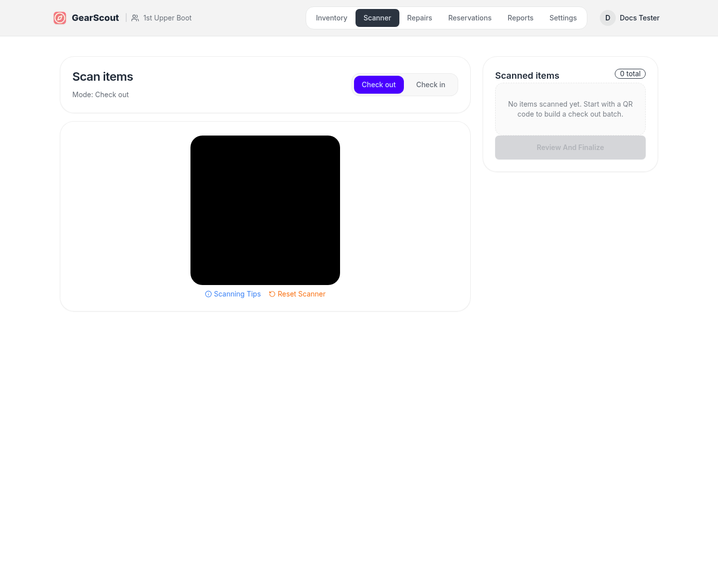
Task: Click the 1st Upper Boot troop name
Action: click(x=167, y=18)
